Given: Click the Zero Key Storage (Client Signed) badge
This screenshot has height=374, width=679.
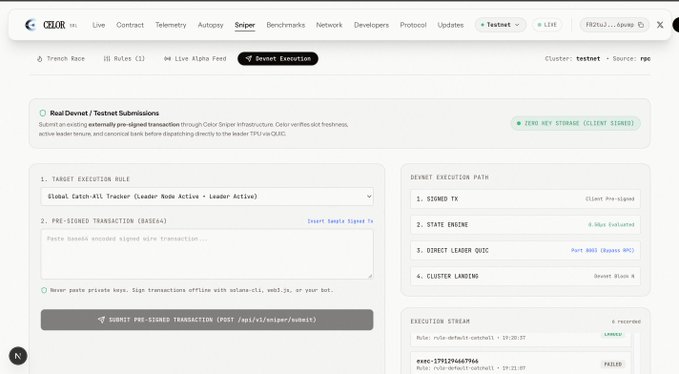Looking at the screenshot, I should (576, 123).
